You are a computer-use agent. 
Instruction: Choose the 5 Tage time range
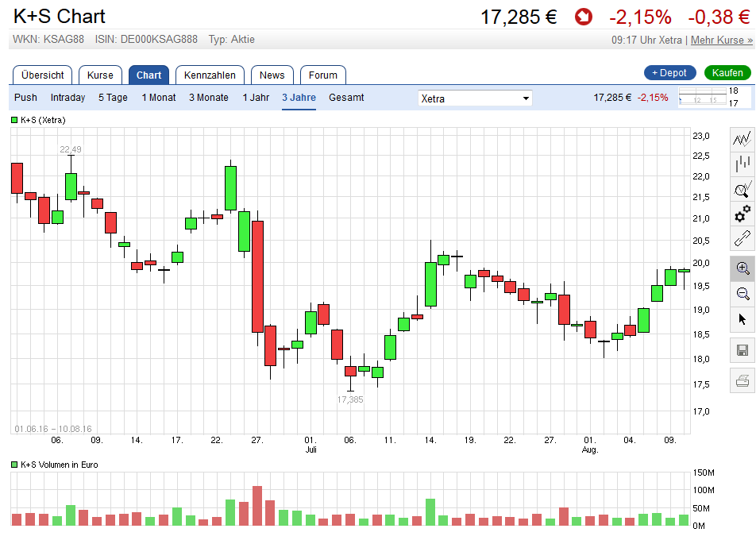pyautogui.click(x=113, y=98)
